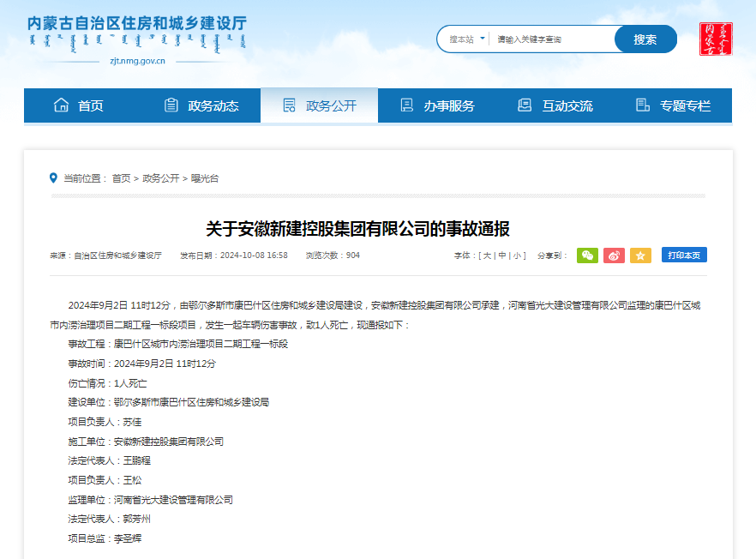The image size is (756, 559).
Task: Click 政务公开 in the breadcrumb
Action: [x=161, y=178]
